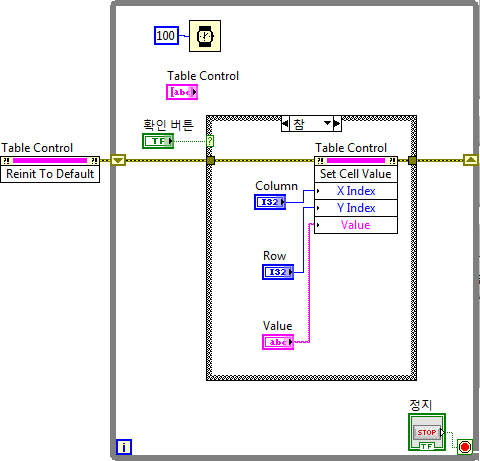Go to previous case with left arrow
This screenshot has height=461, width=480.
pyautogui.click(x=285, y=124)
